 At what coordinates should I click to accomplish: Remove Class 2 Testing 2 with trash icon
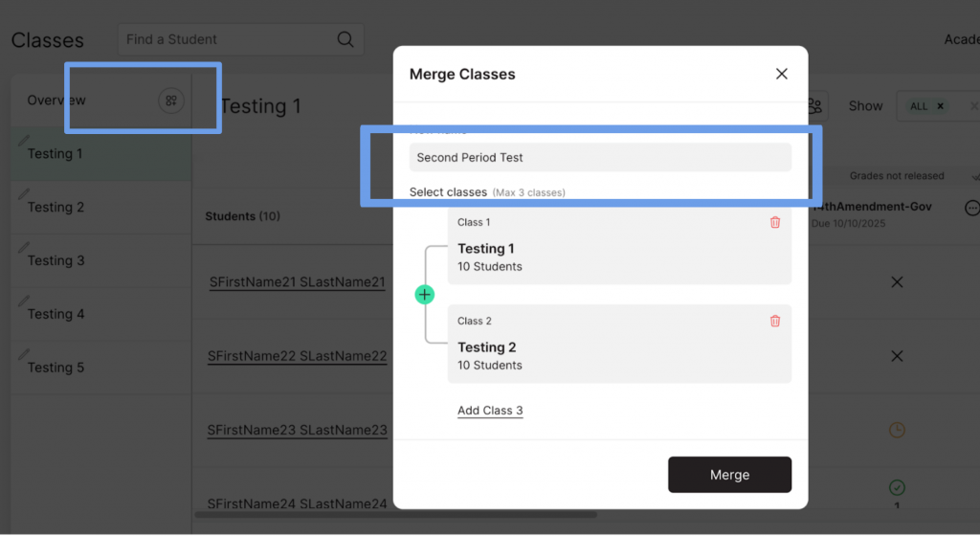pos(775,321)
